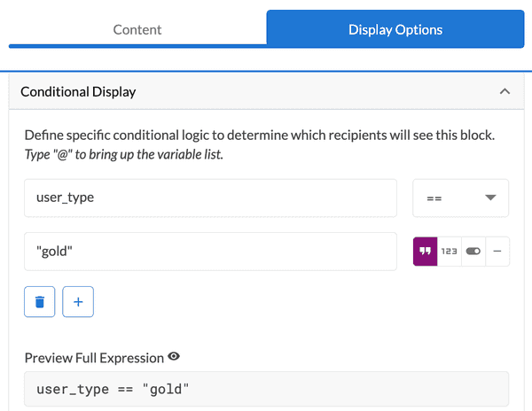Image resolution: width=532 pixels, height=411 pixels.
Task: Click the previewed expression code box
Action: coord(266,389)
